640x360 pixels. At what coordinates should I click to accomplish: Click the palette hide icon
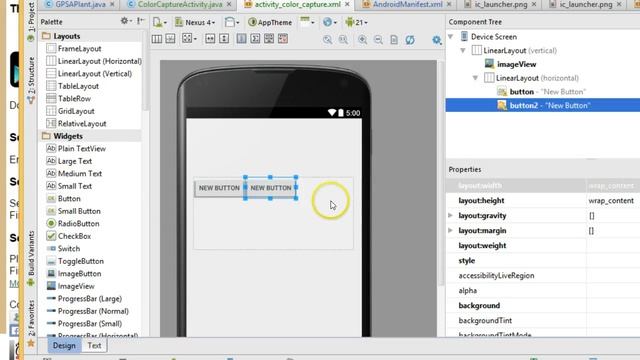click(140, 21)
